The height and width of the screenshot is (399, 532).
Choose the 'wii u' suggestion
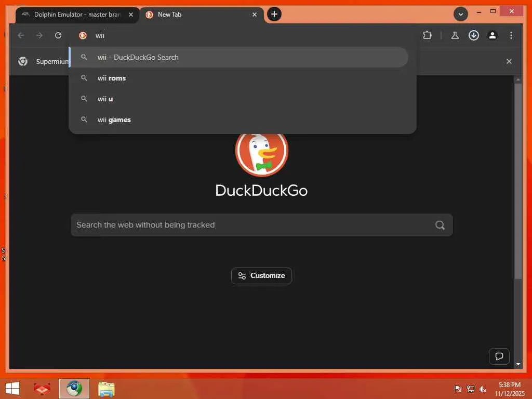point(238,99)
